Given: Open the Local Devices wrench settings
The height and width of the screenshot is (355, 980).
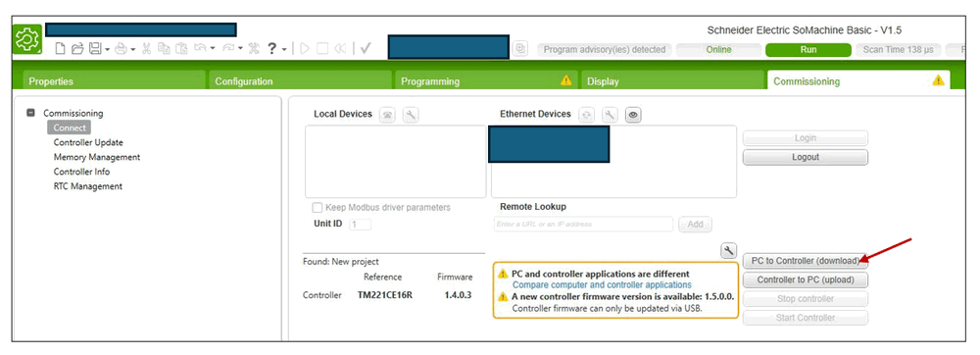Looking at the screenshot, I should point(411,115).
